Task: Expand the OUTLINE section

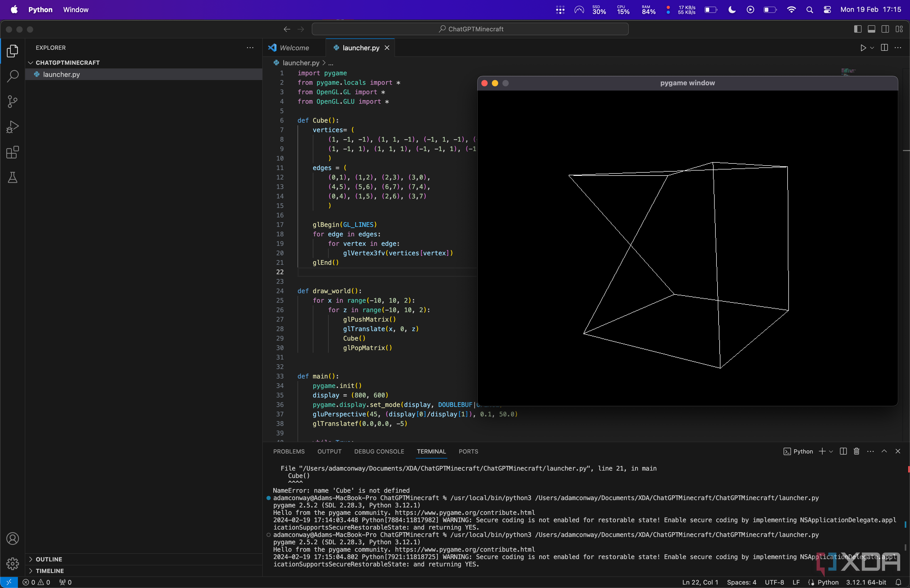Action: [x=49, y=559]
